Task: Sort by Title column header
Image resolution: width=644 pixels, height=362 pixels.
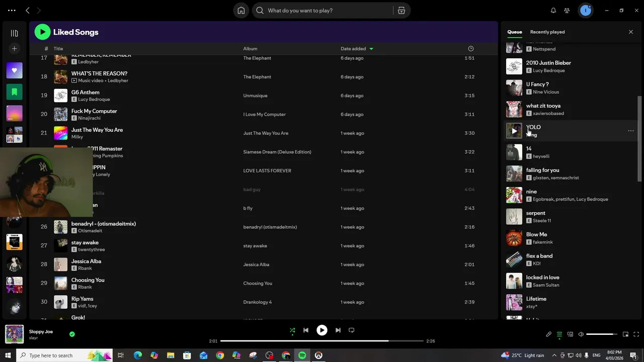Action: pyautogui.click(x=58, y=49)
